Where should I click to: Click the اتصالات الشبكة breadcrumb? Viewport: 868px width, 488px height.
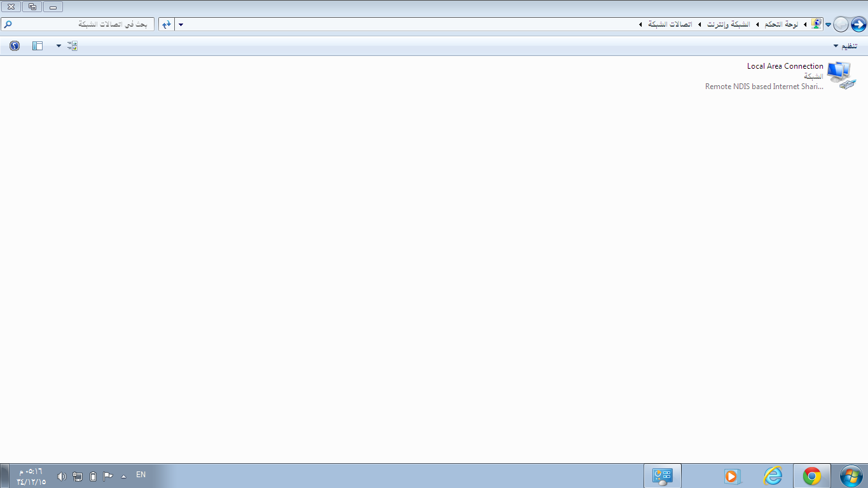click(670, 24)
